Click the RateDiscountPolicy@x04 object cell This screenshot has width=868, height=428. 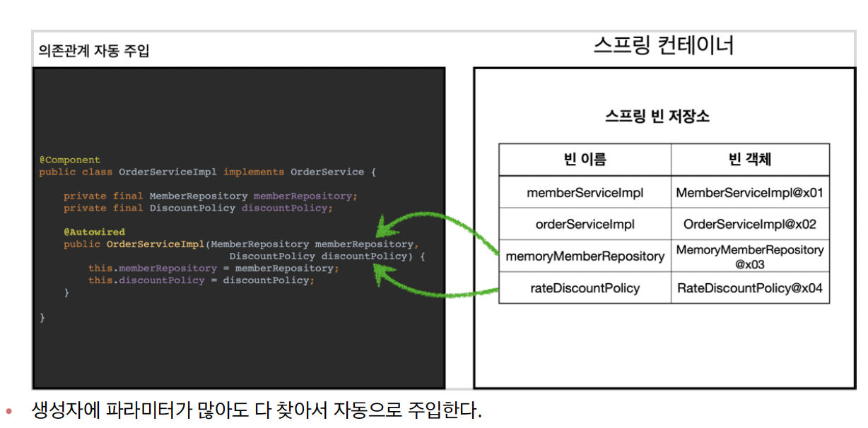(x=750, y=288)
